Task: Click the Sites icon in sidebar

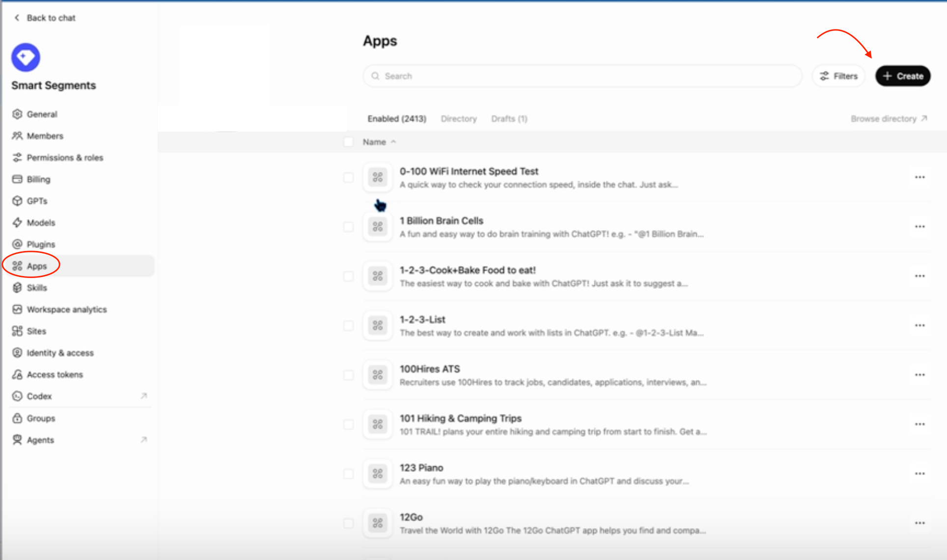Action: (17, 331)
